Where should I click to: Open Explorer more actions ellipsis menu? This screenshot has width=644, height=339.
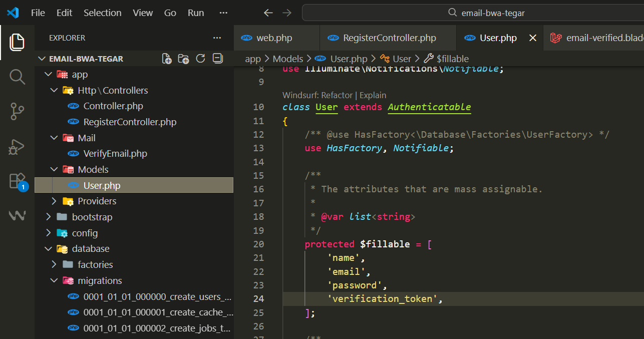(217, 38)
